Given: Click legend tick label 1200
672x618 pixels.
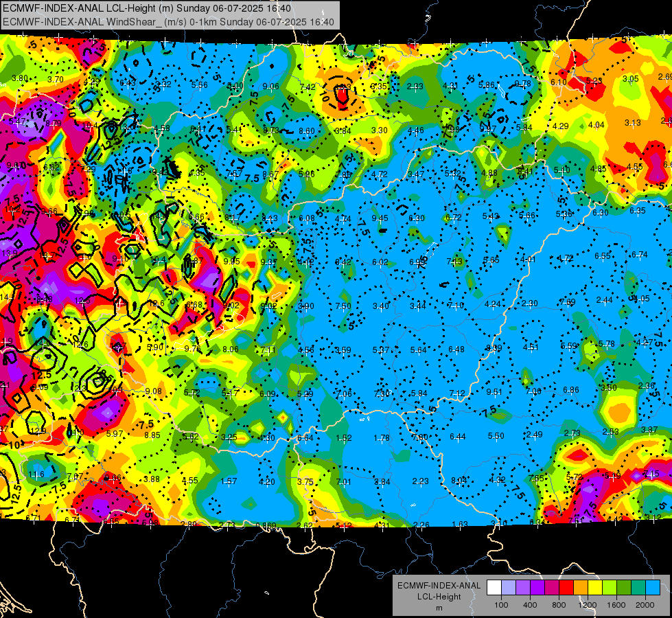Looking at the screenshot, I should tap(588, 605).
